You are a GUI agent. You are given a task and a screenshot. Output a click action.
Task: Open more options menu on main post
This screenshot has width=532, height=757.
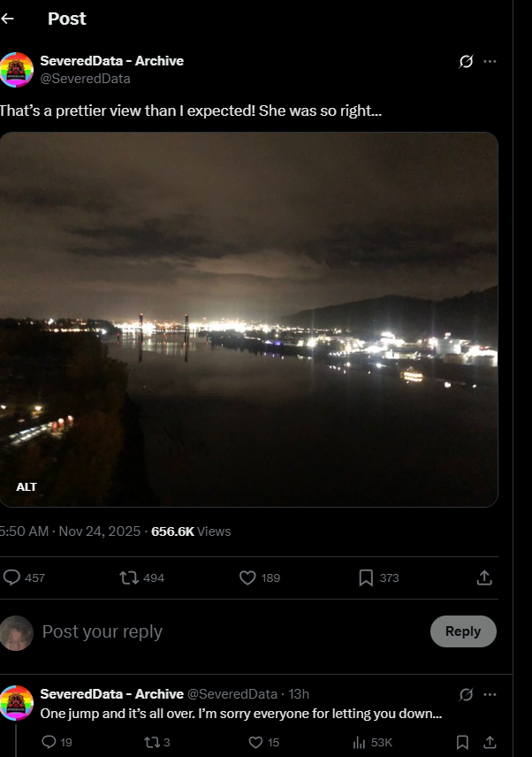click(x=490, y=62)
